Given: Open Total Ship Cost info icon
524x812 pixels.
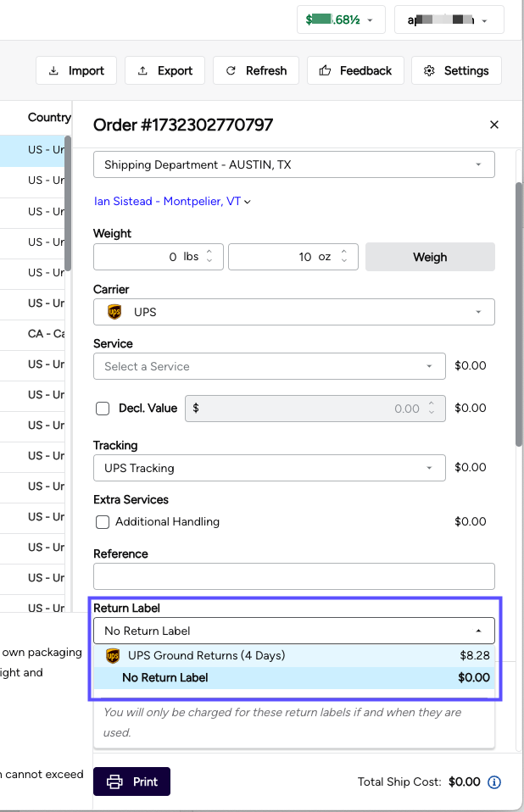Looking at the screenshot, I should pyautogui.click(x=494, y=782).
